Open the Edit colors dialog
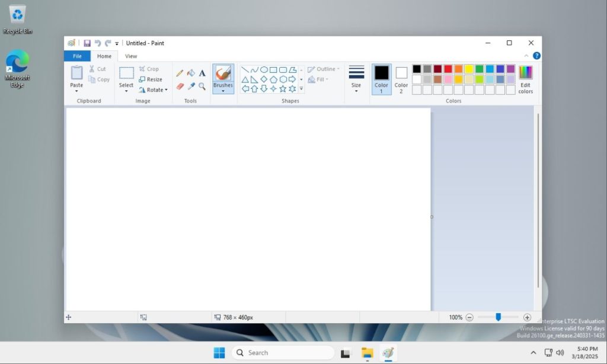Viewport: 607px width, 364px height. [x=525, y=79]
